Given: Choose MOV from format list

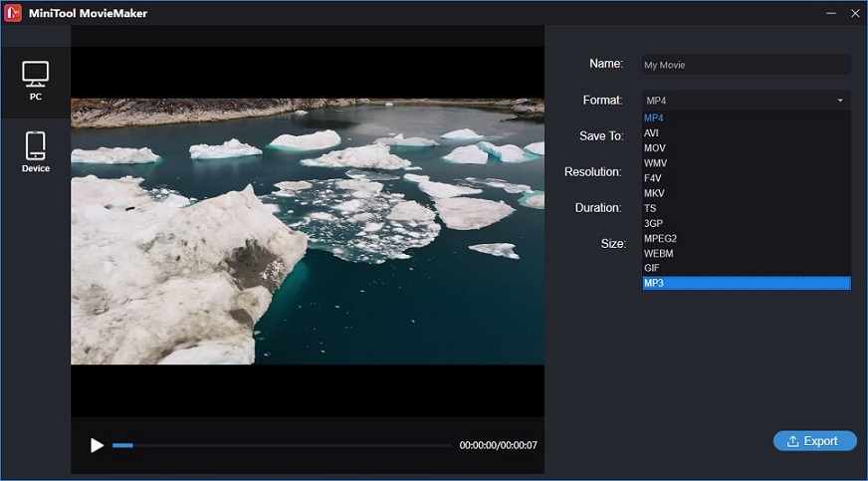Looking at the screenshot, I should point(747,147).
